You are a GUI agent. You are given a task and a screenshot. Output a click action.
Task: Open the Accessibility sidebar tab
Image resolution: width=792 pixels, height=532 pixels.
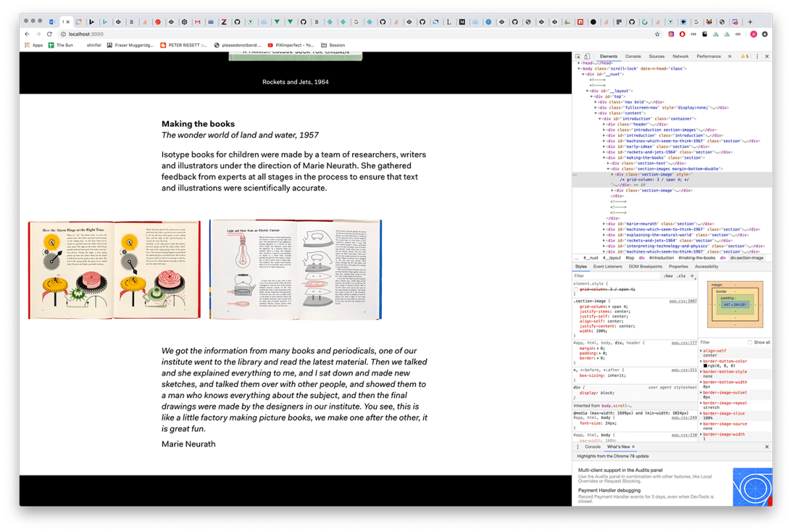[x=706, y=267]
